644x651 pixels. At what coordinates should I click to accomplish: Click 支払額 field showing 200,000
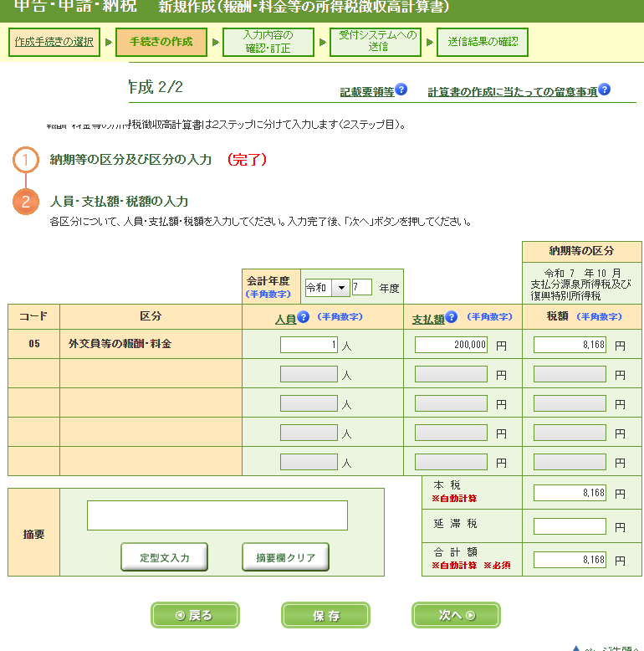tap(451, 345)
